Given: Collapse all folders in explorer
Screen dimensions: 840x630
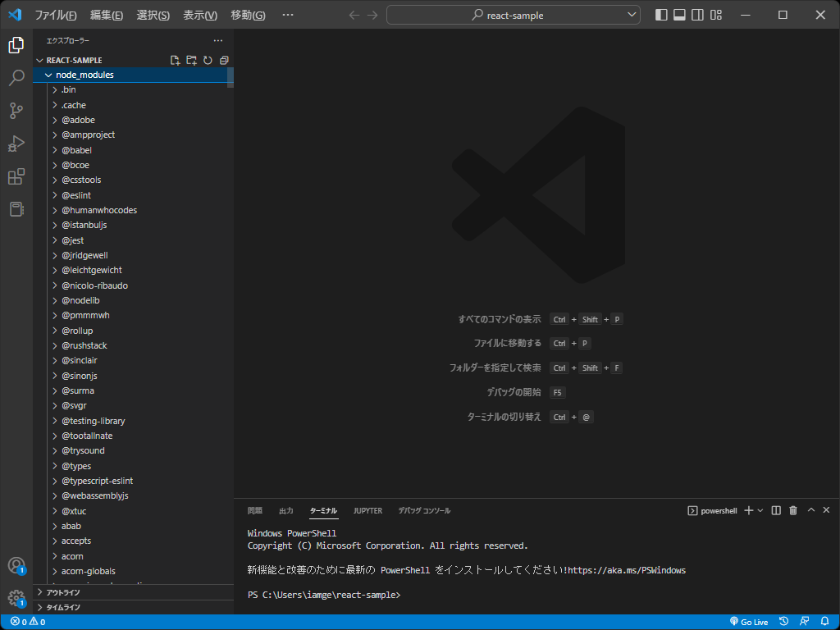Looking at the screenshot, I should (224, 60).
